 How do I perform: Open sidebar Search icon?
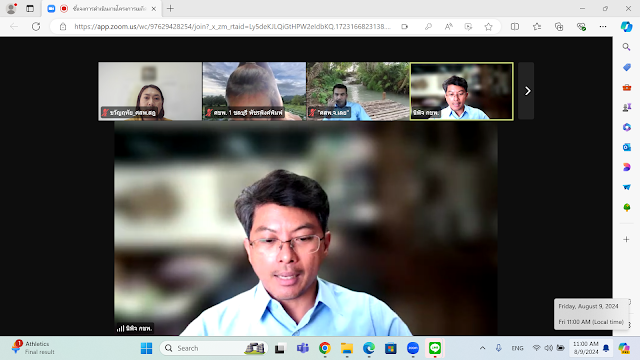(627, 47)
